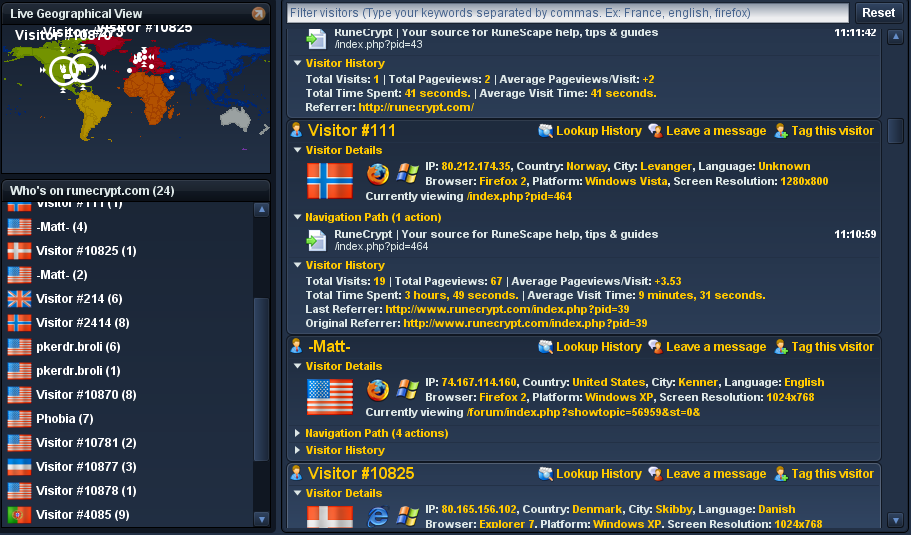Click the Leave a message icon for Visitor #111
The height and width of the screenshot is (535, 911).
click(655, 131)
